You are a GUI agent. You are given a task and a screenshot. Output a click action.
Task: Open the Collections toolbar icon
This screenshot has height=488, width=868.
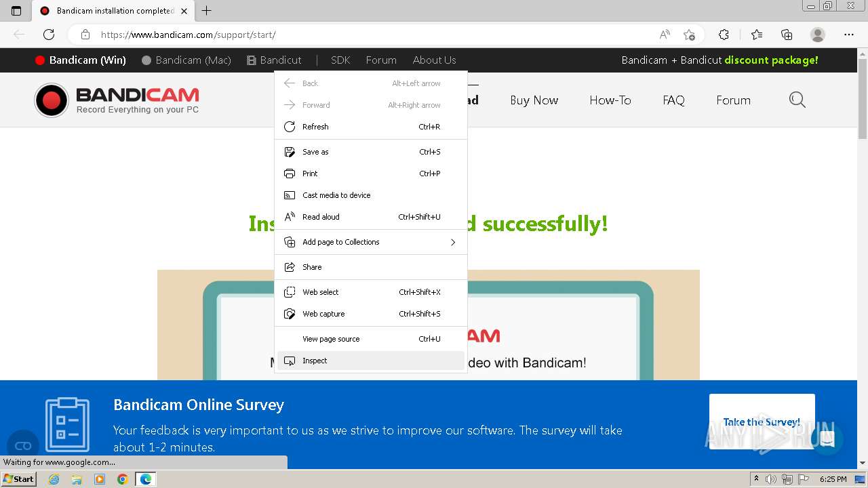point(787,35)
